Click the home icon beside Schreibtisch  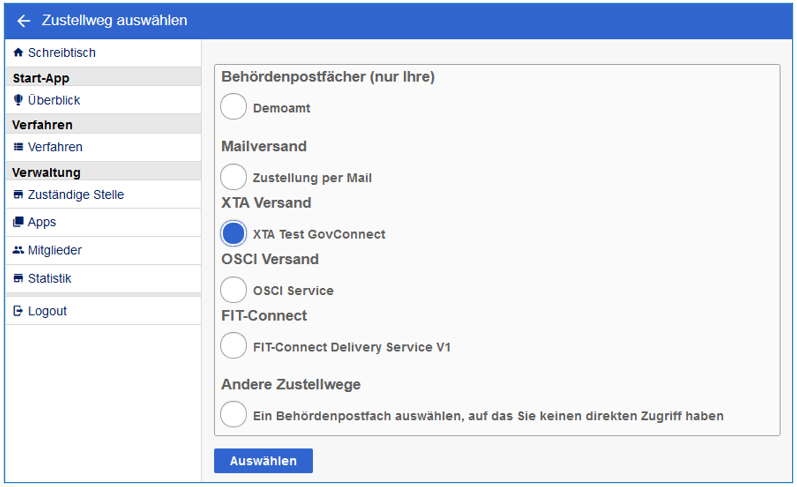click(18, 53)
